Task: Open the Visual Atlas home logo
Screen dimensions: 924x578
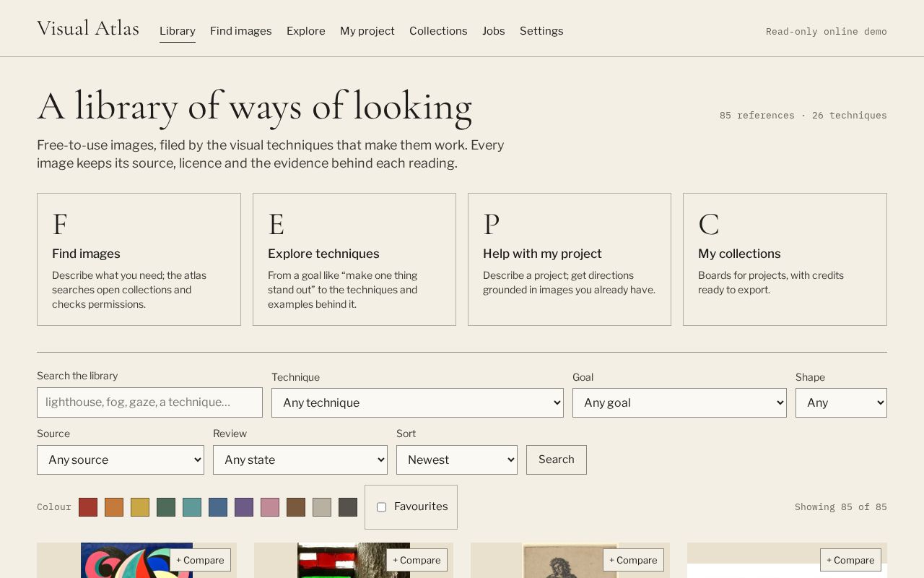Action: (88, 29)
